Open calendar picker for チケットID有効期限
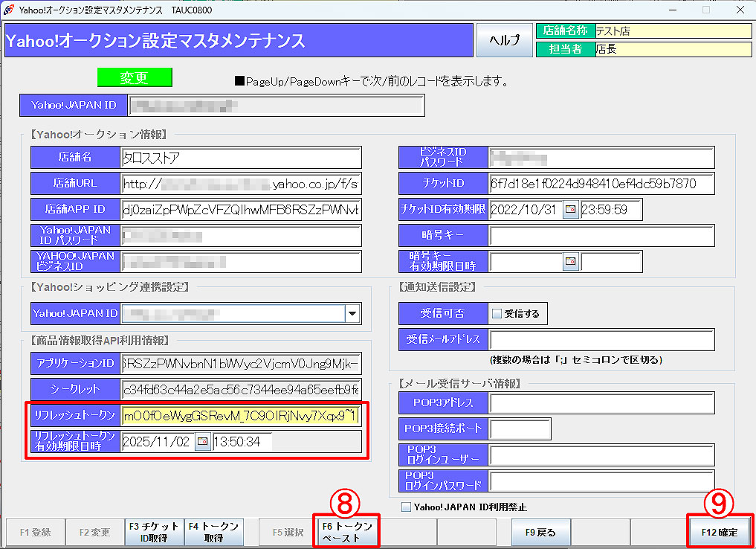Screen dimensions: 756x549 point(571,210)
